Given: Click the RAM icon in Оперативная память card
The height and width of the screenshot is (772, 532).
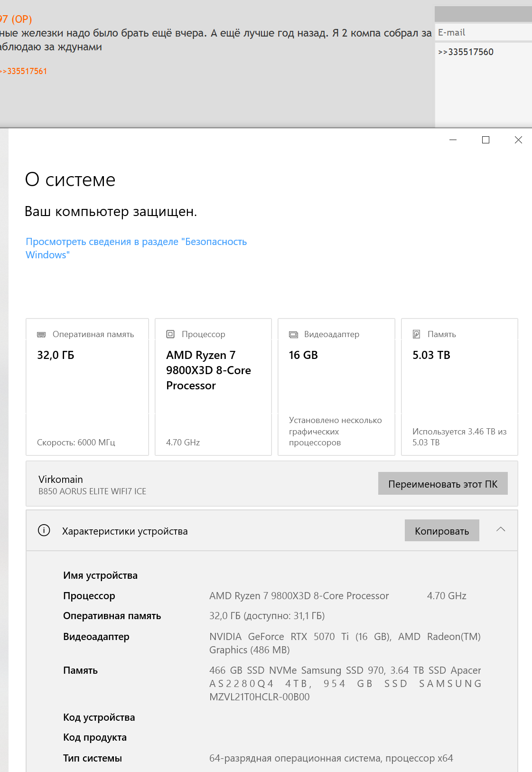Looking at the screenshot, I should tap(41, 334).
